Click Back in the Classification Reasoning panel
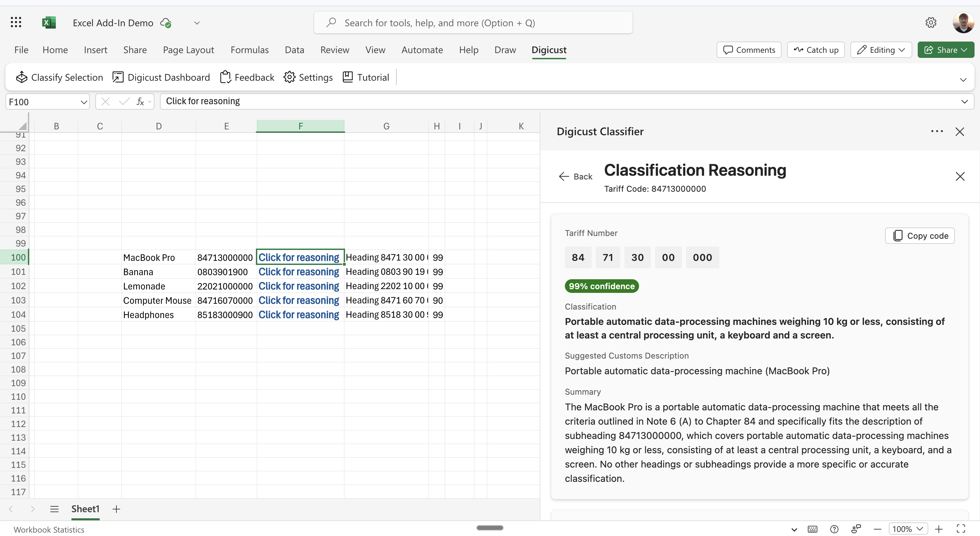This screenshot has height=536, width=980. 575,176
